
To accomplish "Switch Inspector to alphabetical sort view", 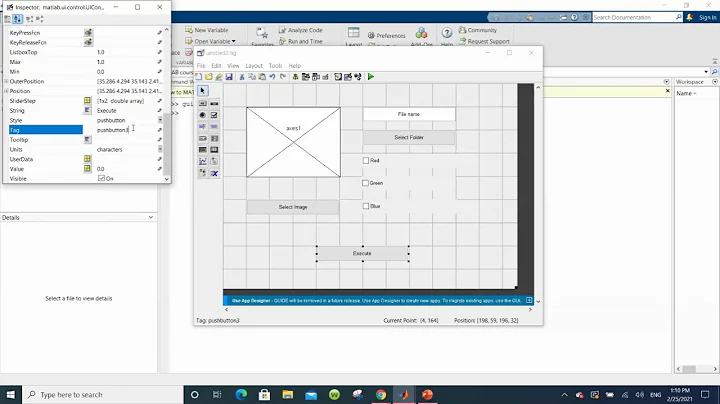I will (17, 19).
